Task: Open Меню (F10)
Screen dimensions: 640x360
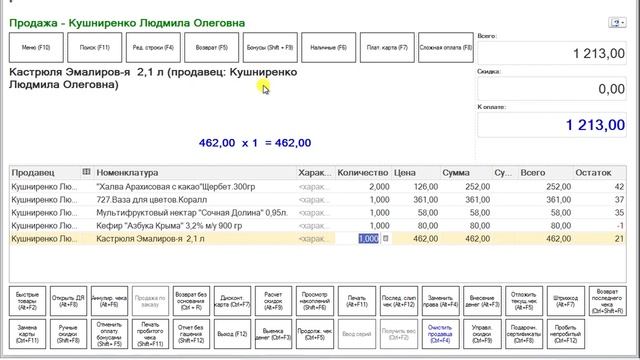Action: (x=36, y=48)
